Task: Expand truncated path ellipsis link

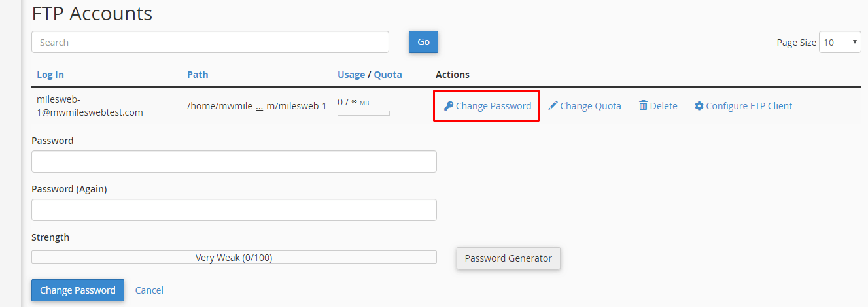Action: [259, 107]
